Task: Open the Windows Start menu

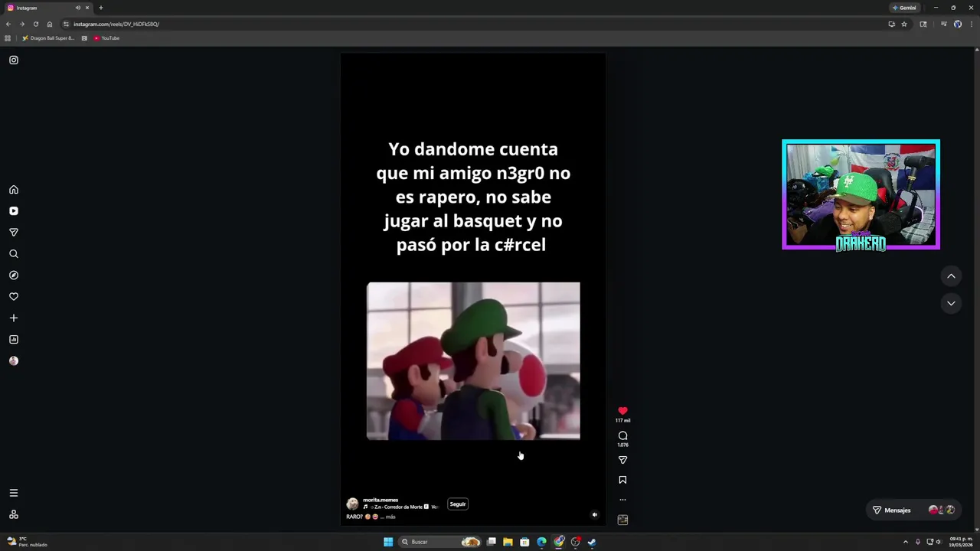Action: pyautogui.click(x=388, y=542)
